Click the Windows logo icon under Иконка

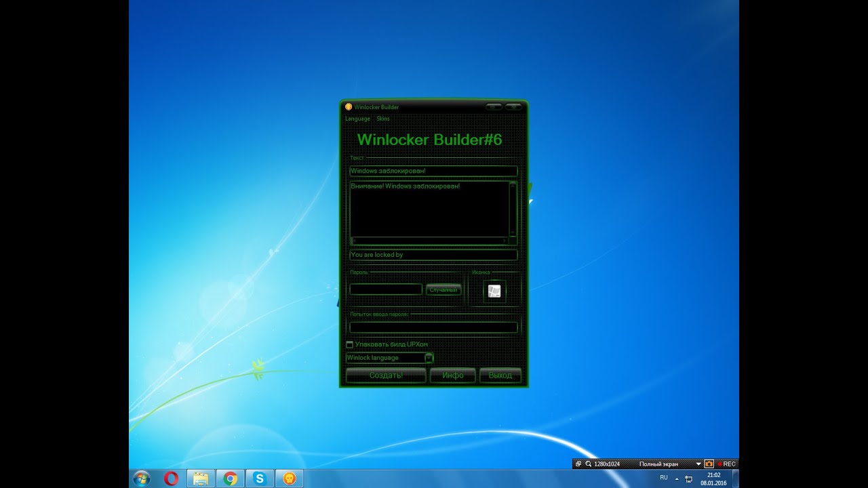click(494, 291)
